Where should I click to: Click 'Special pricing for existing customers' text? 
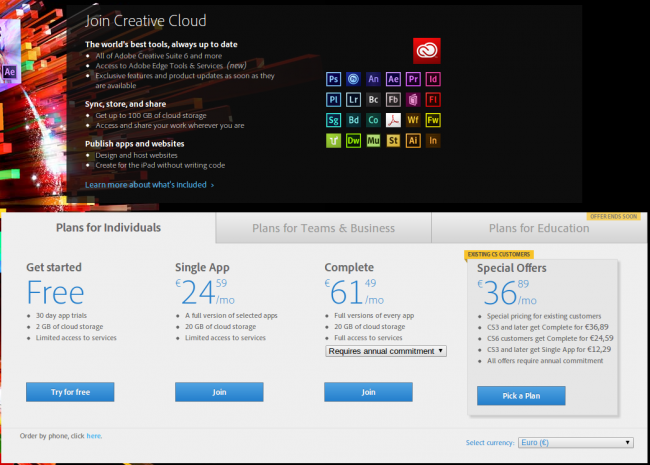tap(544, 316)
